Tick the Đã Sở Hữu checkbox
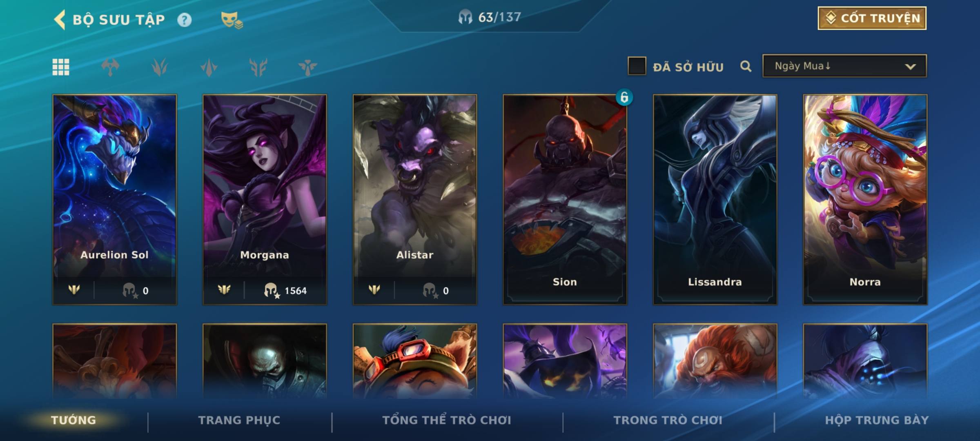The width and height of the screenshot is (980, 441). point(637,66)
